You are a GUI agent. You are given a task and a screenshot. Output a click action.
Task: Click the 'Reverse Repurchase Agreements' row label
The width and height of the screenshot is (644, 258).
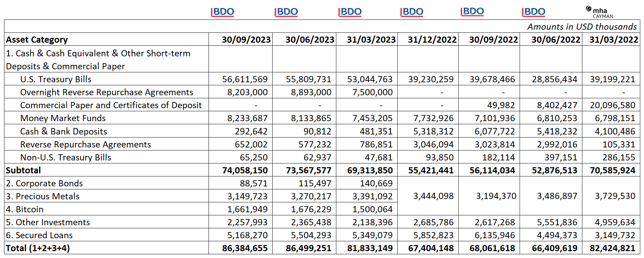tap(86, 144)
